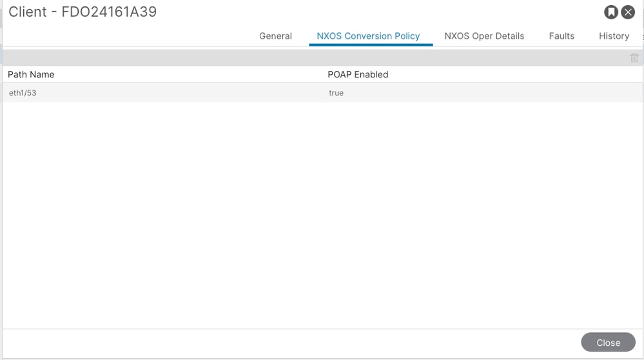The image size is (644, 360).
Task: Click the bookmark icon in dialog header
Action: [610, 12]
